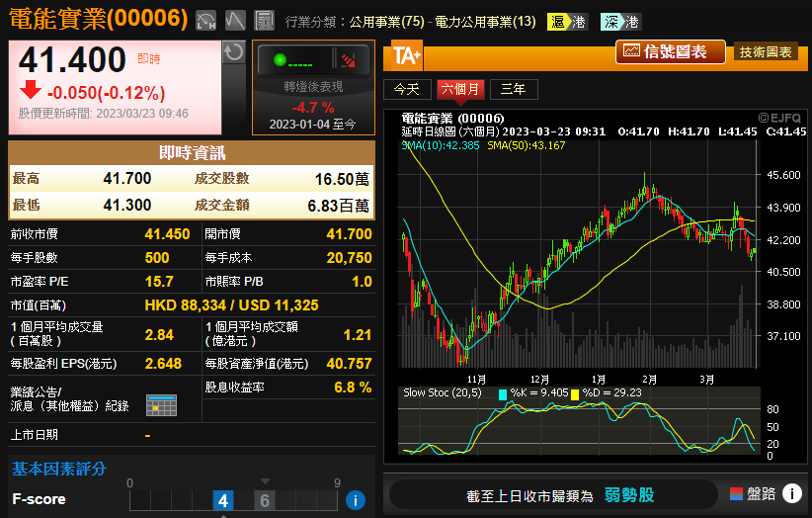Open 電力公用事業(13) sub-industry link

pyautogui.click(x=485, y=22)
